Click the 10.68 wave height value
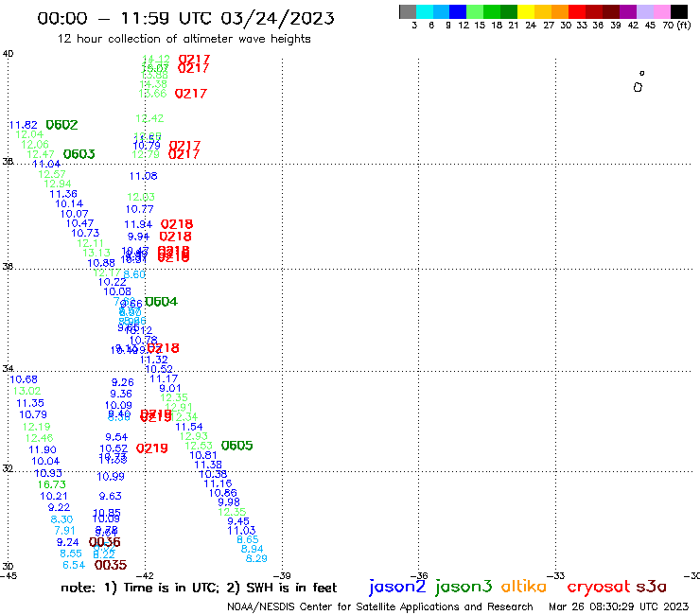The image size is (700, 615). (24, 379)
